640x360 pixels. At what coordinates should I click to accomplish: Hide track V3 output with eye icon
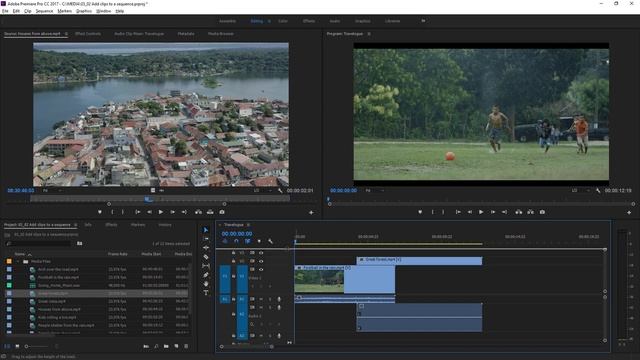click(261, 253)
